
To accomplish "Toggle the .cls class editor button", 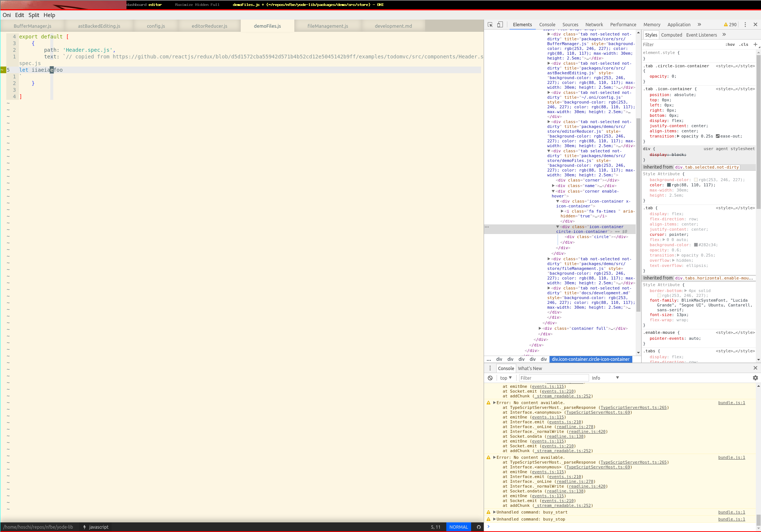I will (x=744, y=44).
